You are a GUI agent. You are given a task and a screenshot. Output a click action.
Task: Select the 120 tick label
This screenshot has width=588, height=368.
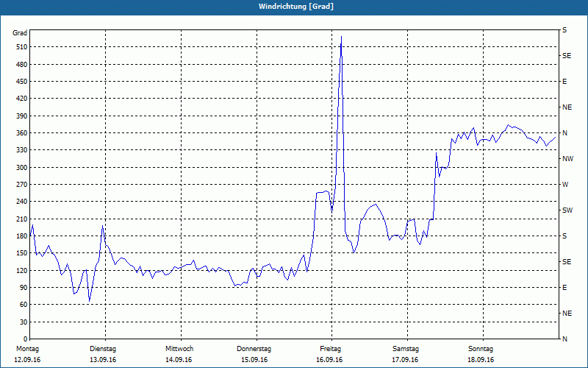click(x=21, y=270)
